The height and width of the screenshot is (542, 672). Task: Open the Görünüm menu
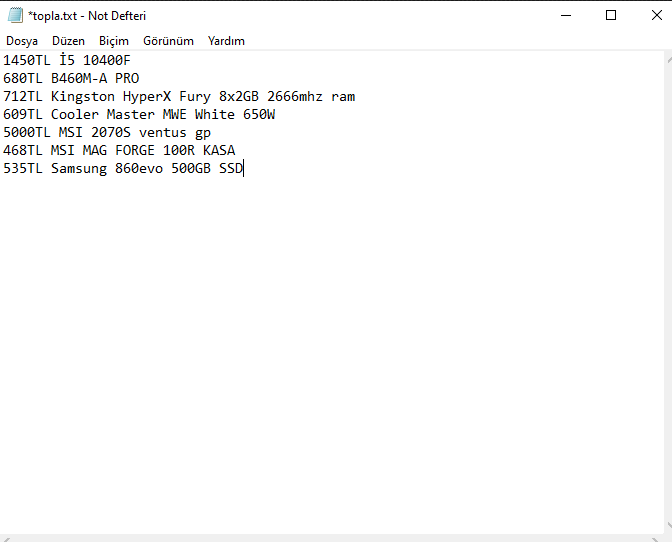click(168, 41)
